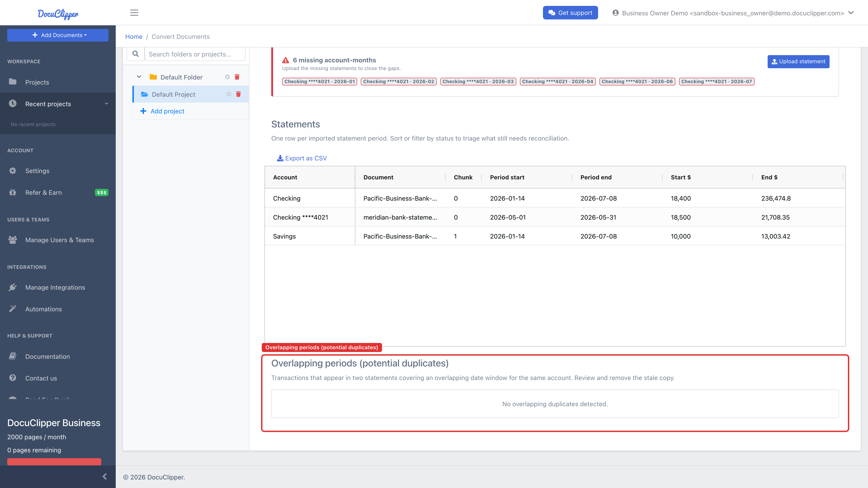Sort by the Period start column header

[x=527, y=178]
